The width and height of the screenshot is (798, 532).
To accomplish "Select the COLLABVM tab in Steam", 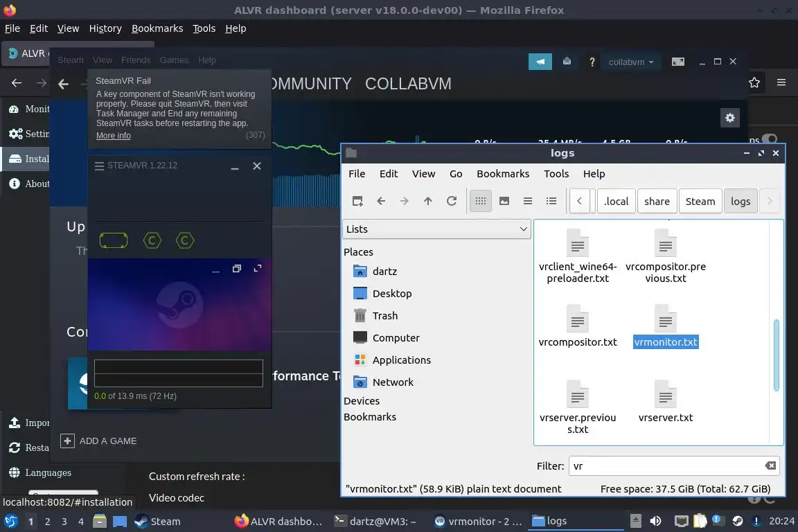I will tap(408, 84).
